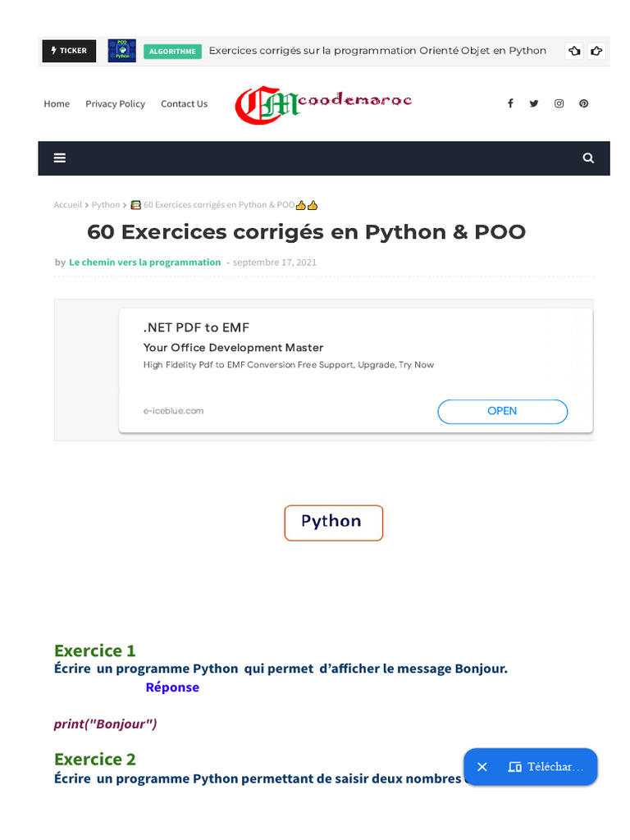
Task: Close the Télécharger floating bar
Action: pyautogui.click(x=482, y=767)
